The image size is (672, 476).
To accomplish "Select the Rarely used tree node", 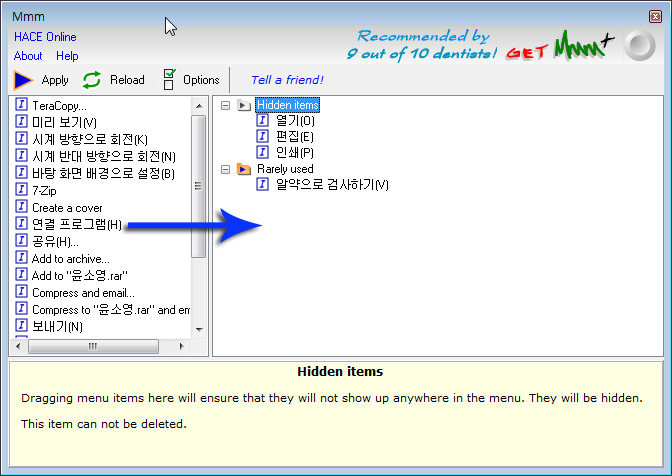I will click(285, 169).
